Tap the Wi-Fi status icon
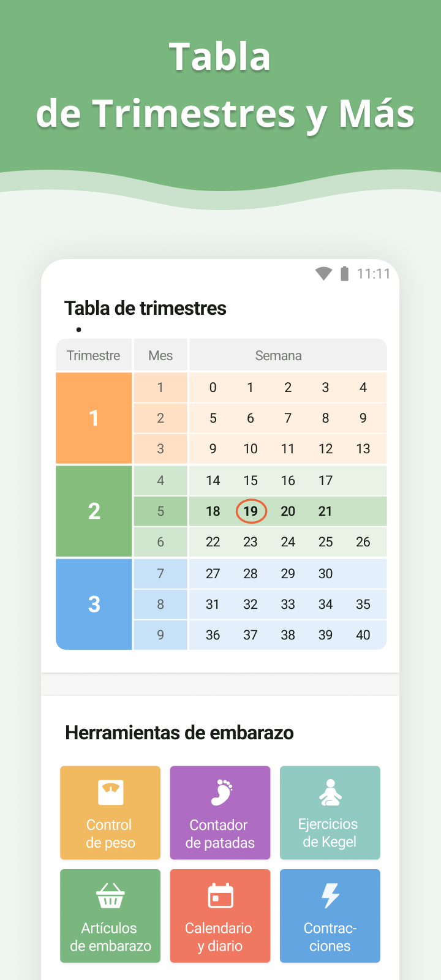This screenshot has width=441, height=980. point(323,274)
